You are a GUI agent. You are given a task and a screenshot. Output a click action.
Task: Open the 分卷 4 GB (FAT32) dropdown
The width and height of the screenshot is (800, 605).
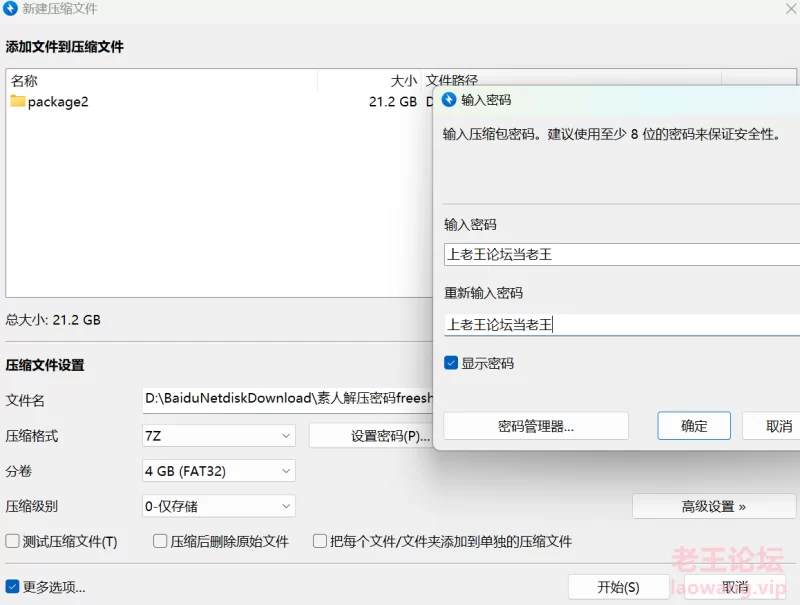pos(219,471)
